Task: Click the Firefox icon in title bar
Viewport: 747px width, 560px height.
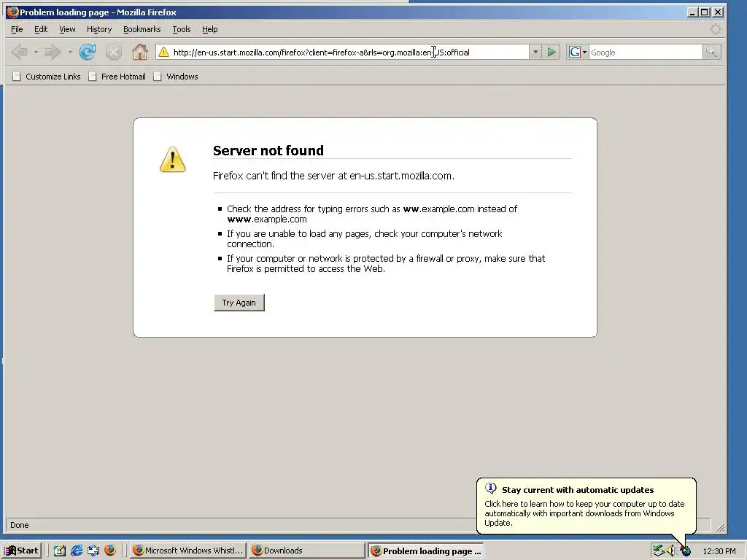Action: click(13, 12)
